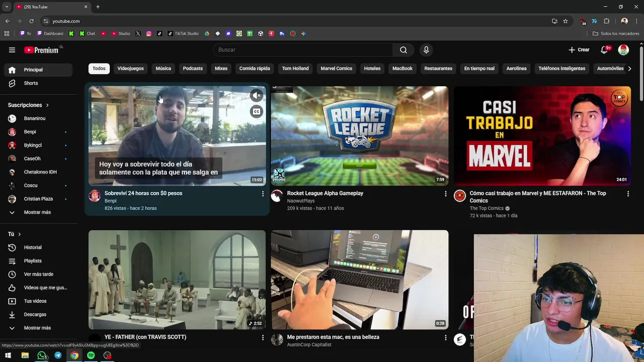Click the Buscar search field

303,50
